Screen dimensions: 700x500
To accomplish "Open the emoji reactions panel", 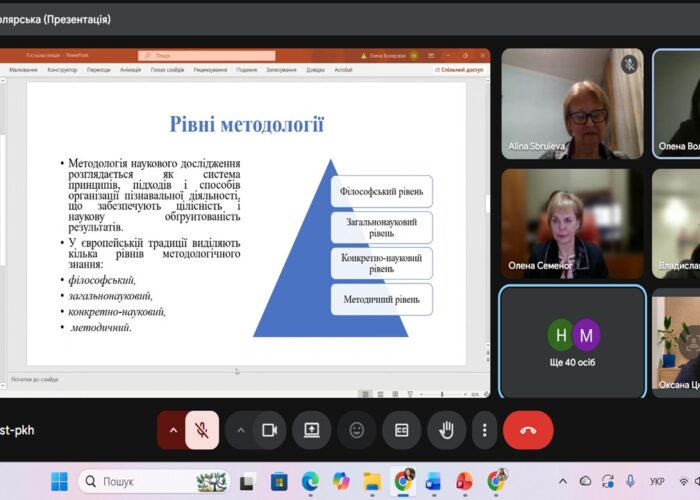I will point(357,430).
